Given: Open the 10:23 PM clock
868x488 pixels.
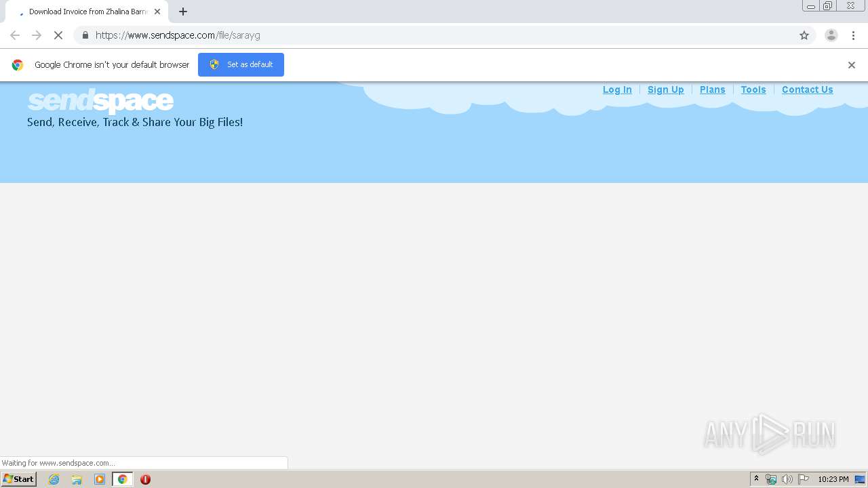Looking at the screenshot, I should (x=833, y=479).
